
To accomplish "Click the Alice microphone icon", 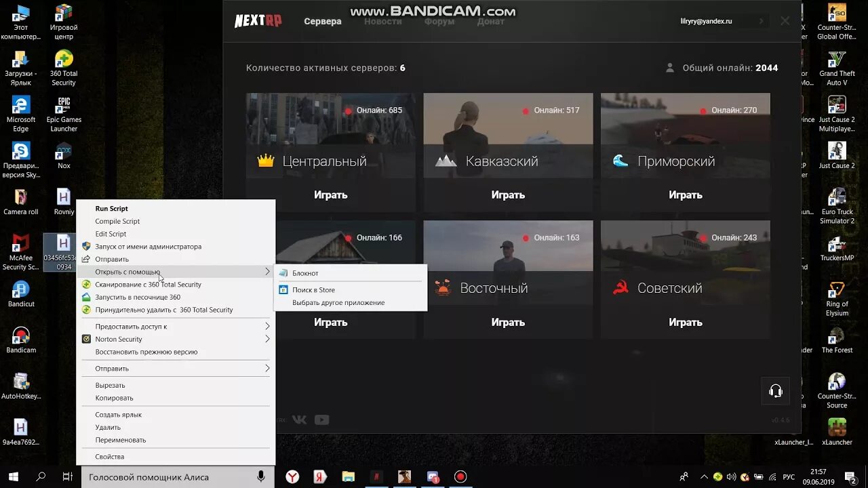I will pos(261,476).
